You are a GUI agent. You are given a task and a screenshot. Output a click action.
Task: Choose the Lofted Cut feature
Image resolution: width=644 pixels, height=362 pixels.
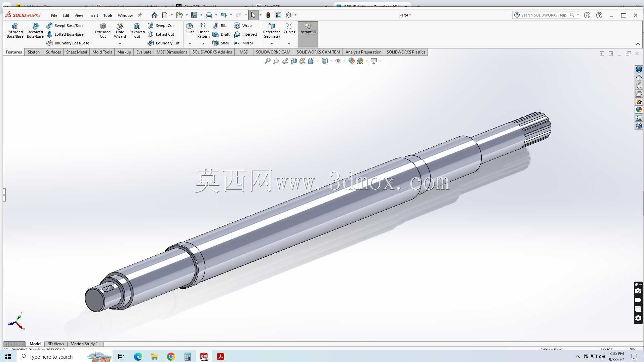click(161, 34)
